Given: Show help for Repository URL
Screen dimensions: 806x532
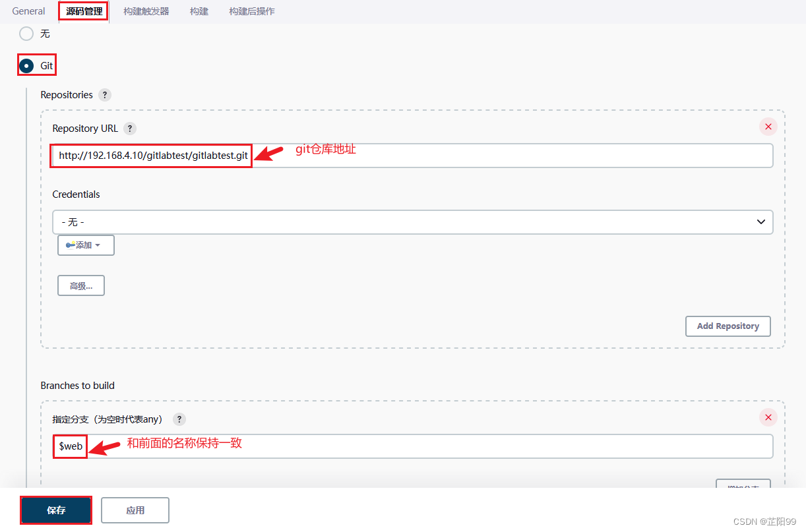Looking at the screenshot, I should (x=130, y=129).
